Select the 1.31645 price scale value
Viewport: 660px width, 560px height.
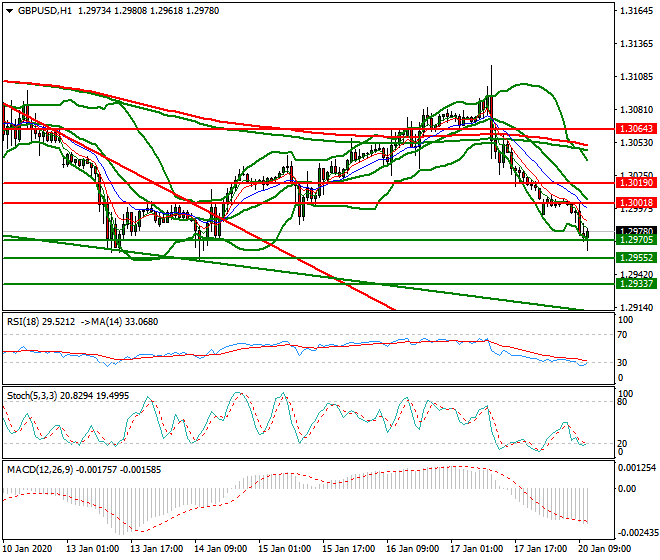636,11
